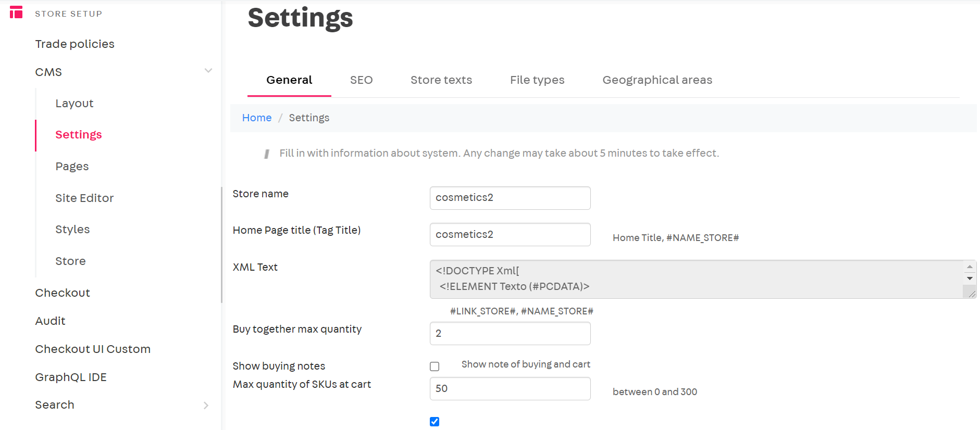Select the File types tab
This screenshot has width=980, height=430.
click(537, 80)
